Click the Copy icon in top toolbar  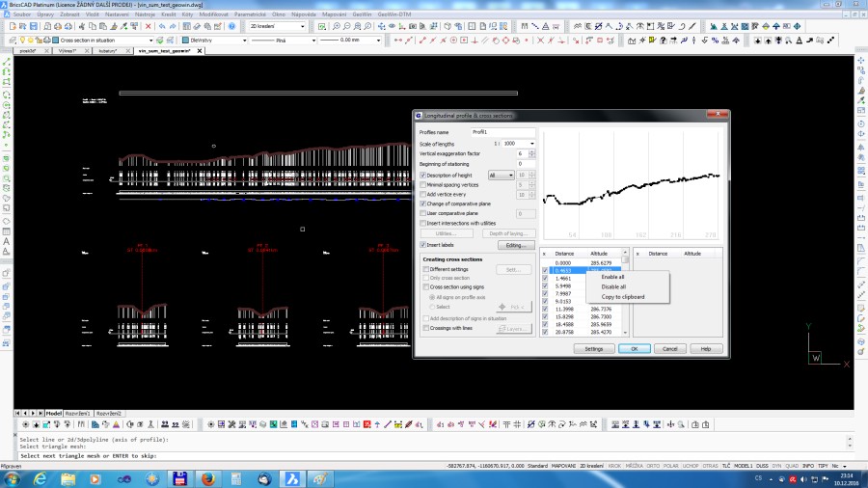93,26
